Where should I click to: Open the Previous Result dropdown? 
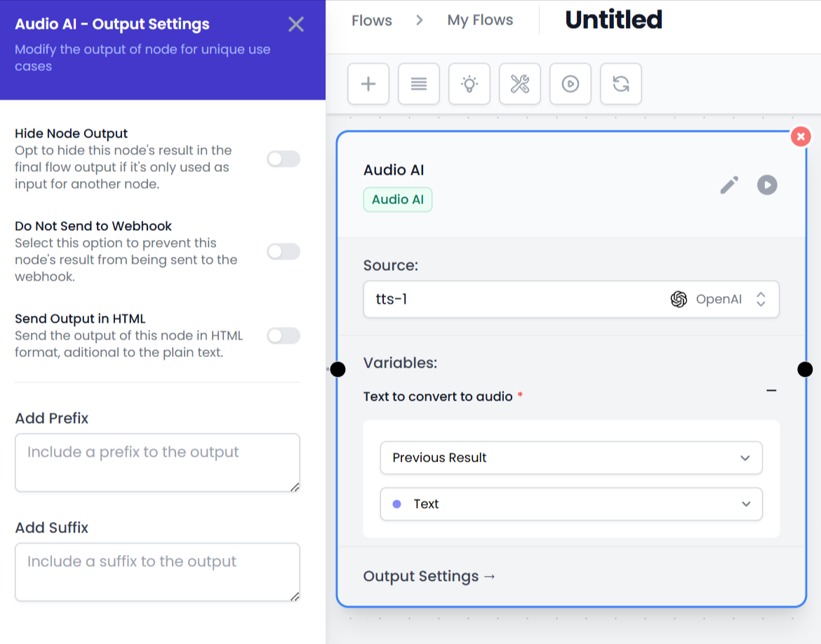(x=570, y=458)
